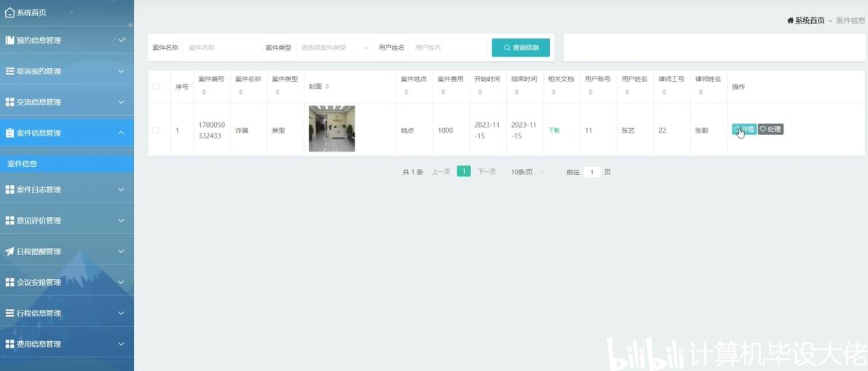Open 会议安排管理 menu
The image size is (868, 371).
pos(67,282)
